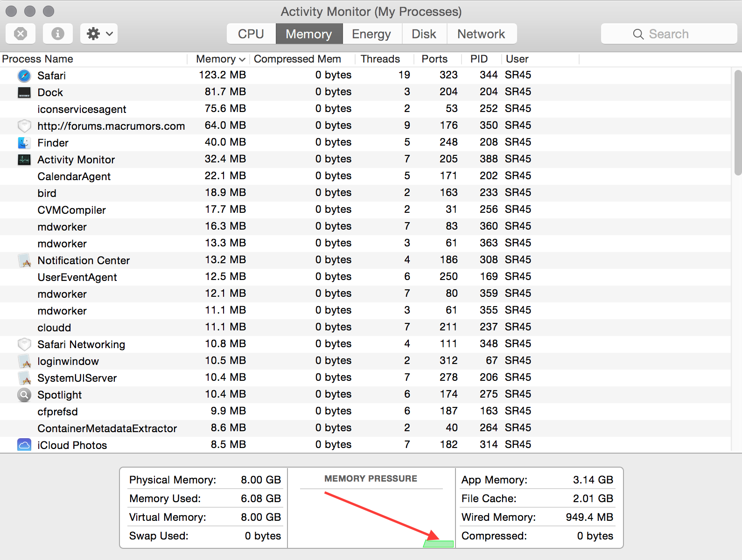The height and width of the screenshot is (560, 742).
Task: Select the UserEventAgent process row
Action: click(x=365, y=277)
